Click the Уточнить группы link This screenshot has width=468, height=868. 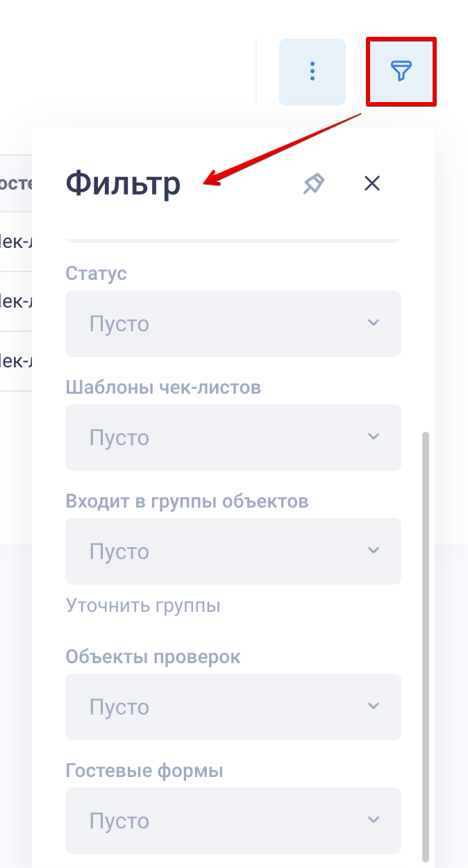pyautogui.click(x=143, y=606)
